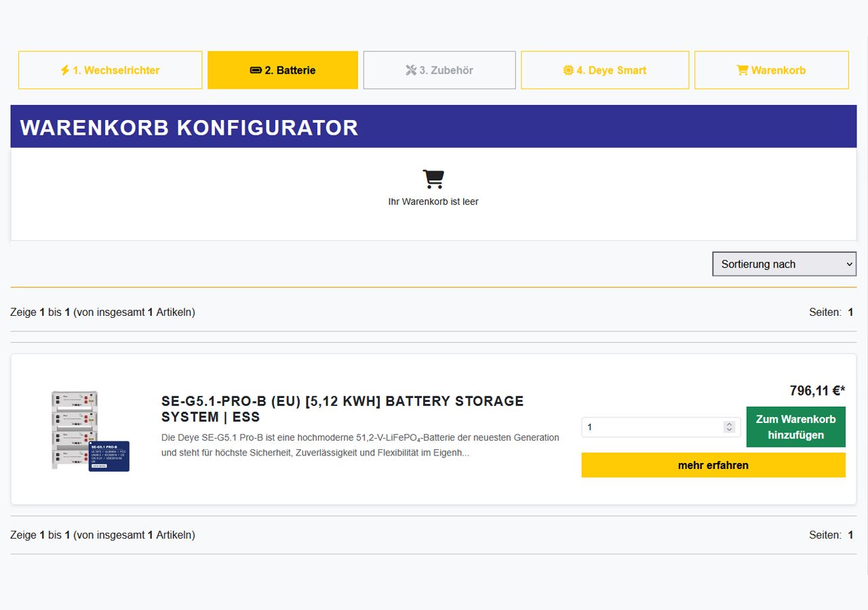
Task: Click the battery icon on the Batterie tab
Action: coord(256,70)
